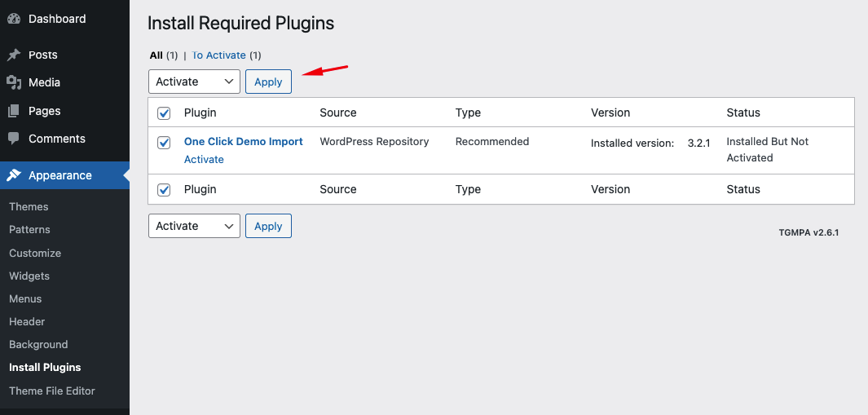The image size is (868, 415).
Task: Click the Posts pushpin icon
Action: (14, 55)
